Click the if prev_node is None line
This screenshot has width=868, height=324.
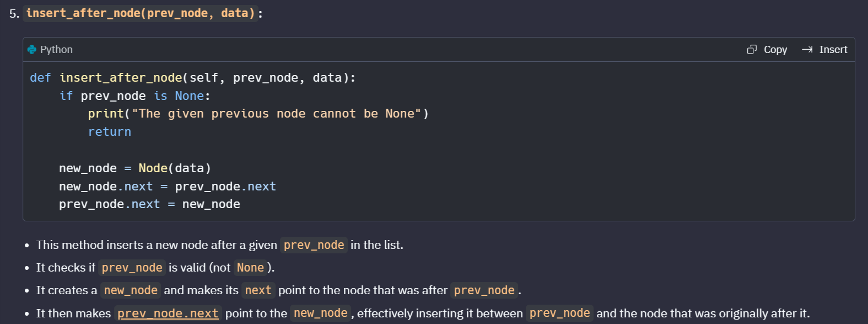point(135,96)
